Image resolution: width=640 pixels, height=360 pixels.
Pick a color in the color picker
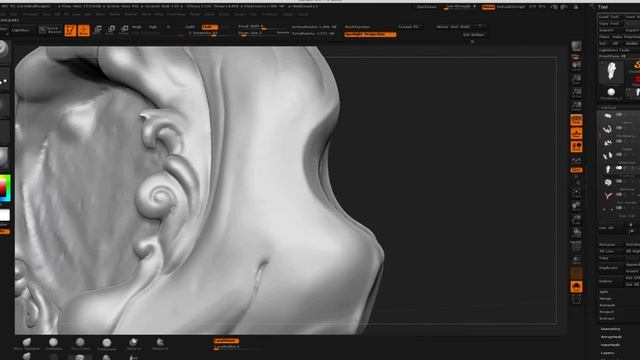tap(4, 188)
